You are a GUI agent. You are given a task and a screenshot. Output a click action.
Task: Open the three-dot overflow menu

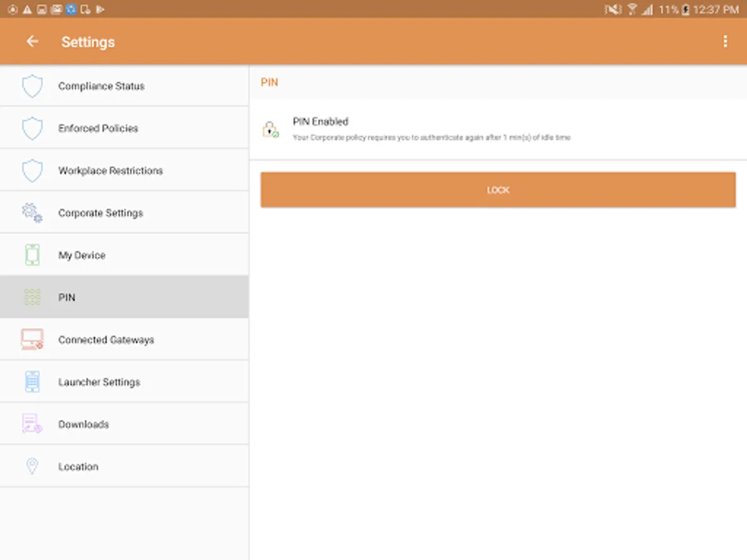725,41
